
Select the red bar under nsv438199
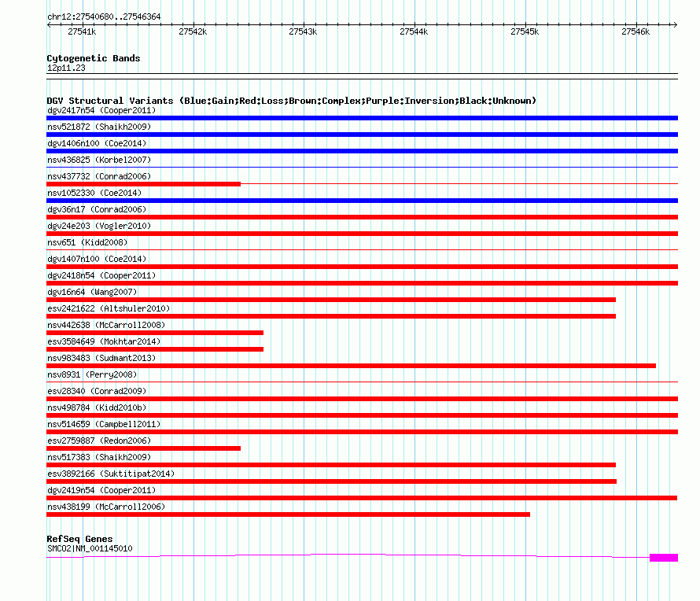(289, 514)
